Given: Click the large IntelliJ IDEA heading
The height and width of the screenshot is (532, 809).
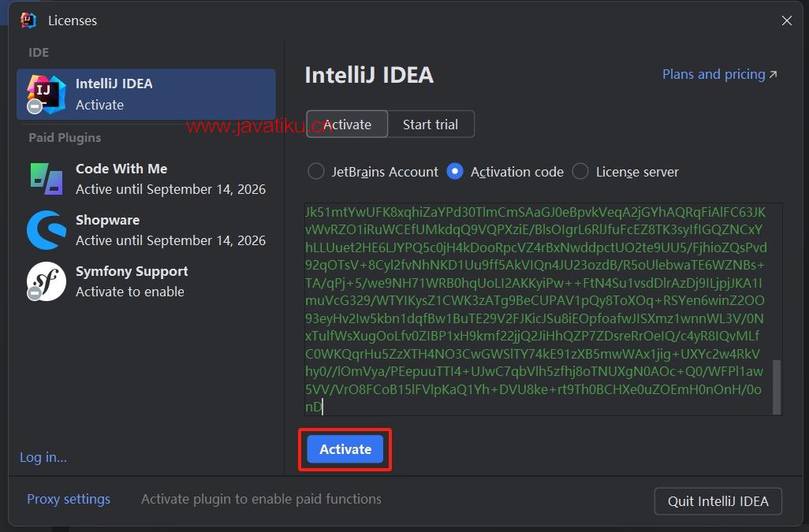Looking at the screenshot, I should click(369, 75).
